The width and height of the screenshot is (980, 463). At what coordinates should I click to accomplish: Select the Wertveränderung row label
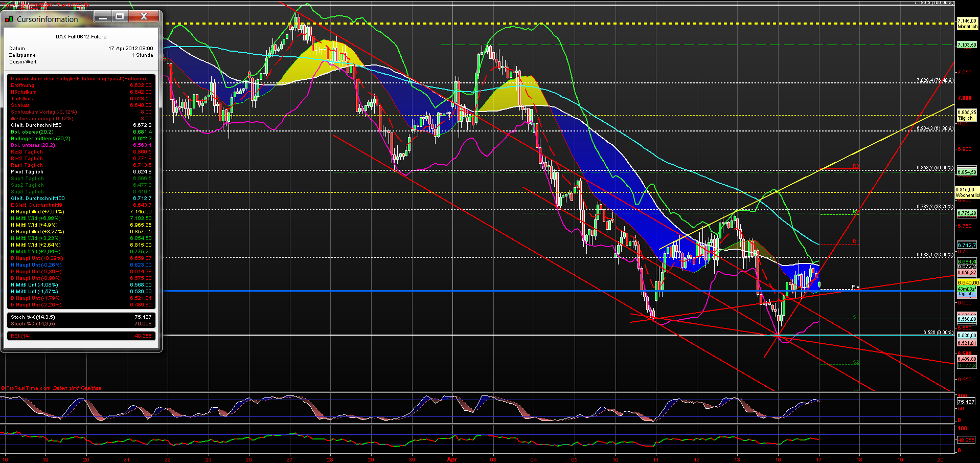coord(42,119)
